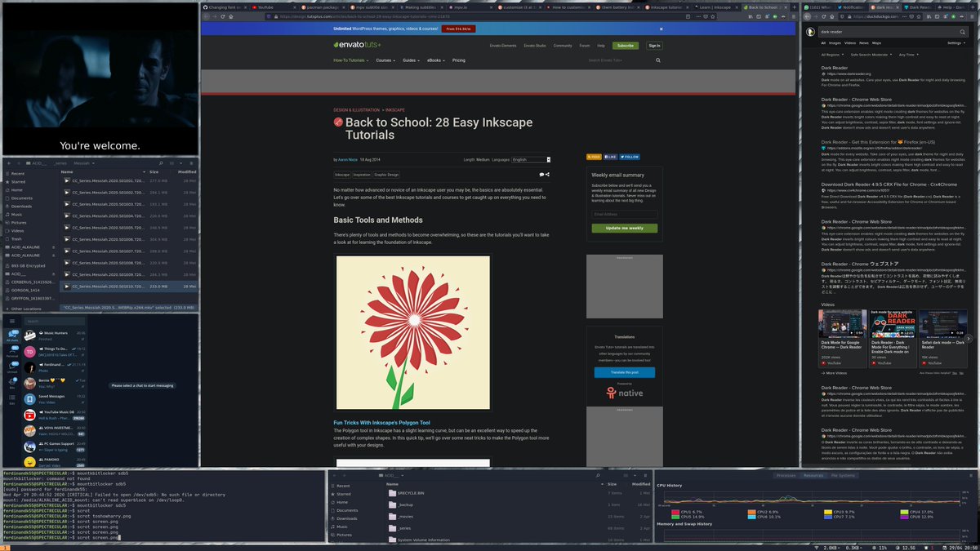Open the Courses menu on Envato Tuts+
The height and width of the screenshot is (551, 980).
[385, 60]
